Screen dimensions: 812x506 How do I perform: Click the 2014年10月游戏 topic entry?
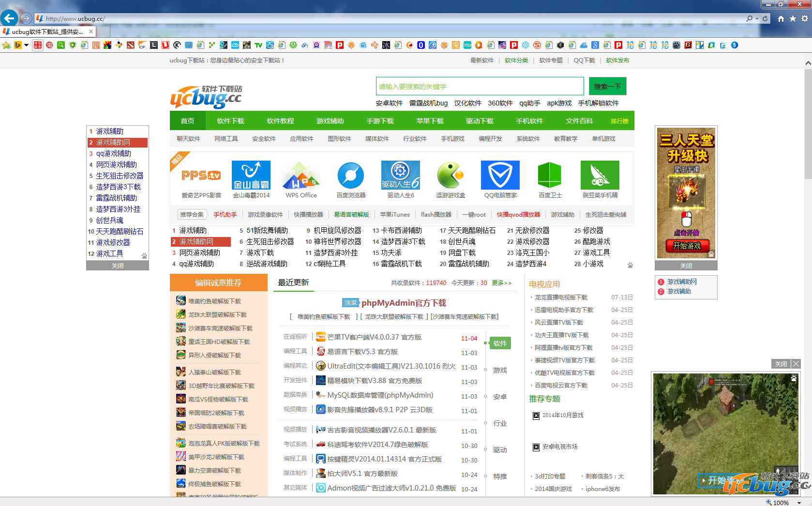tap(563, 416)
